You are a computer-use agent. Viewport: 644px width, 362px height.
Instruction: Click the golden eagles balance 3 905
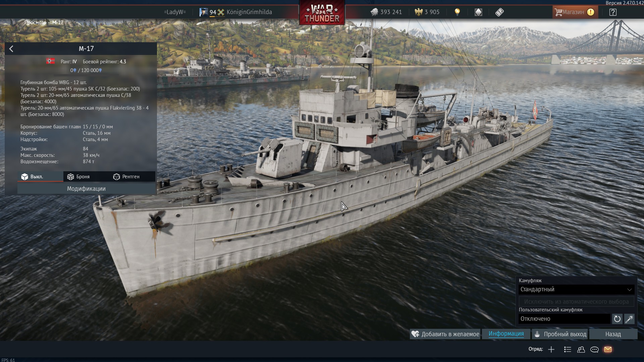point(427,12)
